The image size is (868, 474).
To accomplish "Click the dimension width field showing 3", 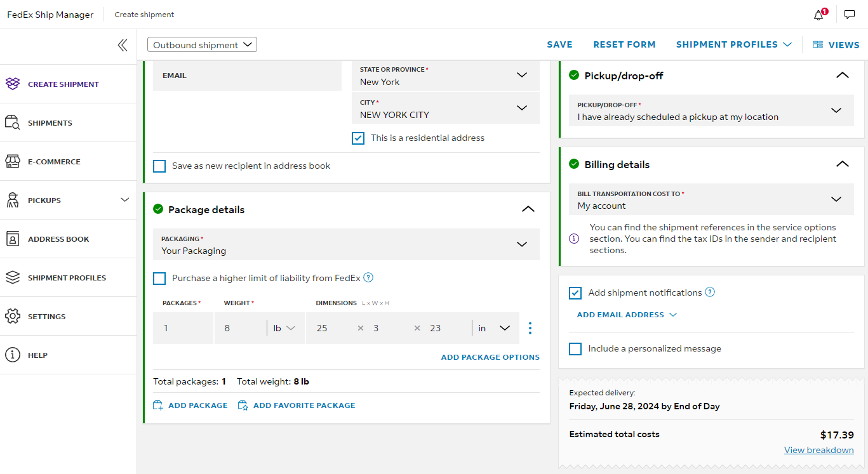I will point(387,328).
